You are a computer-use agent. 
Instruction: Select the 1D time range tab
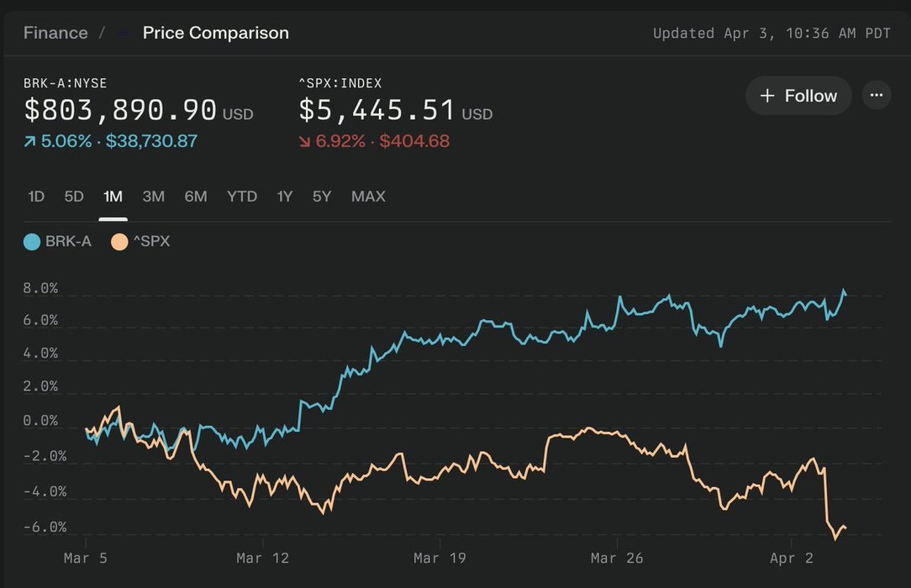[x=36, y=197]
